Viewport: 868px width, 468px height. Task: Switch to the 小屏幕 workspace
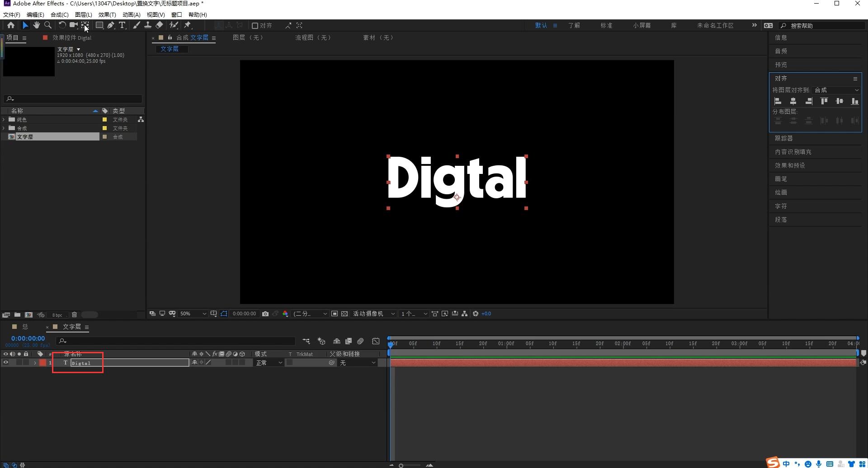tap(642, 25)
